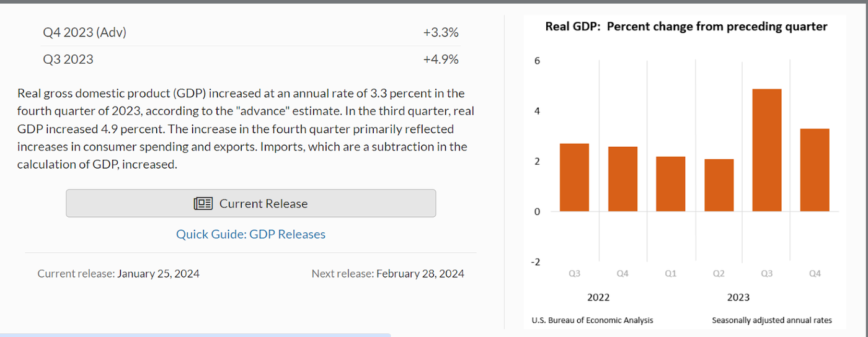Open the Current Release button label
Screen dimensions: 868x337
(x=263, y=203)
